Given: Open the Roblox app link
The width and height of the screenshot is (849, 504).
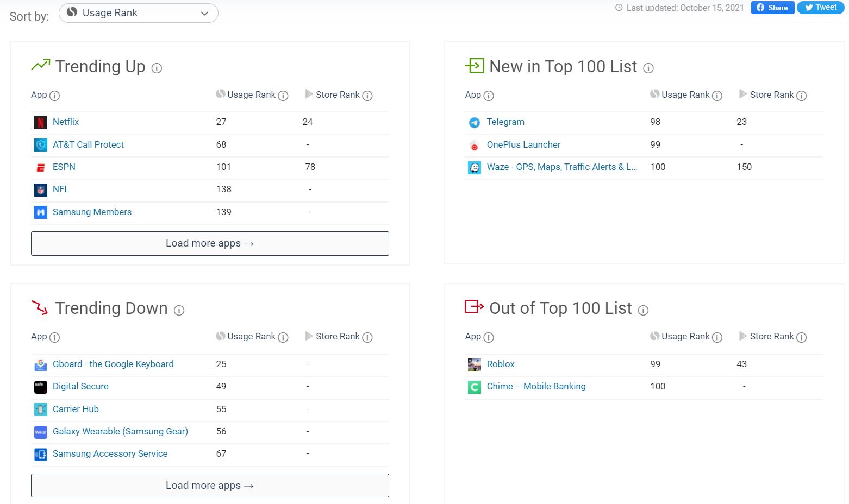Looking at the screenshot, I should click(501, 364).
